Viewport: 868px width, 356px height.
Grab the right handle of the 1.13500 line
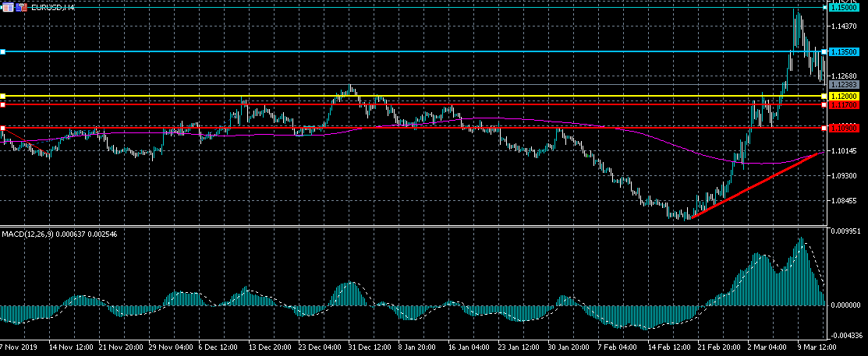tap(824, 51)
